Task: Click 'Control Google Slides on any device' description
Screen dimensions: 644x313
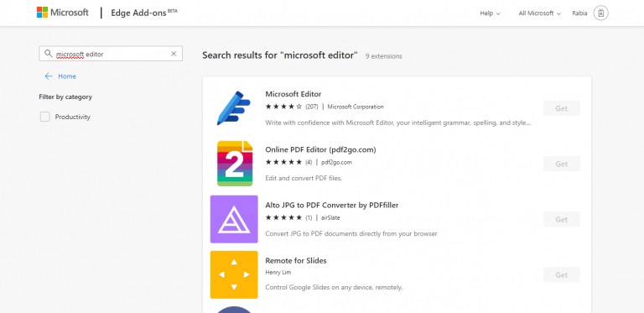Action: pyautogui.click(x=334, y=287)
